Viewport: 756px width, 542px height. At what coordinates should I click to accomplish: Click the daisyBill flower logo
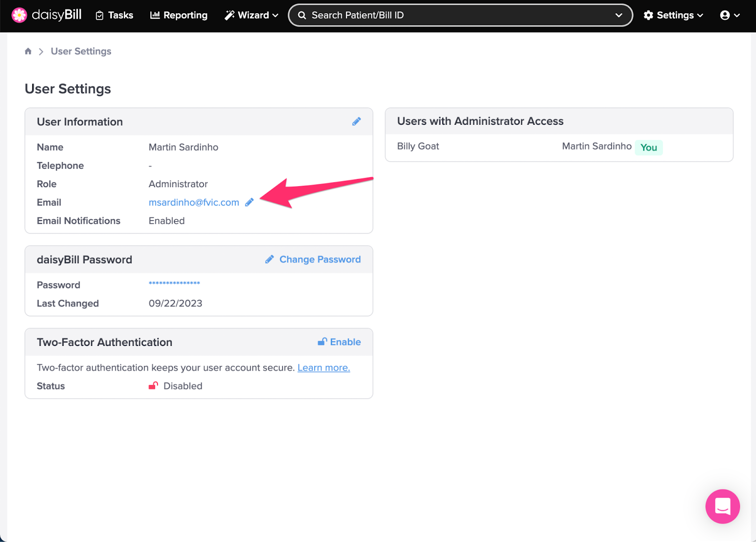(x=19, y=15)
